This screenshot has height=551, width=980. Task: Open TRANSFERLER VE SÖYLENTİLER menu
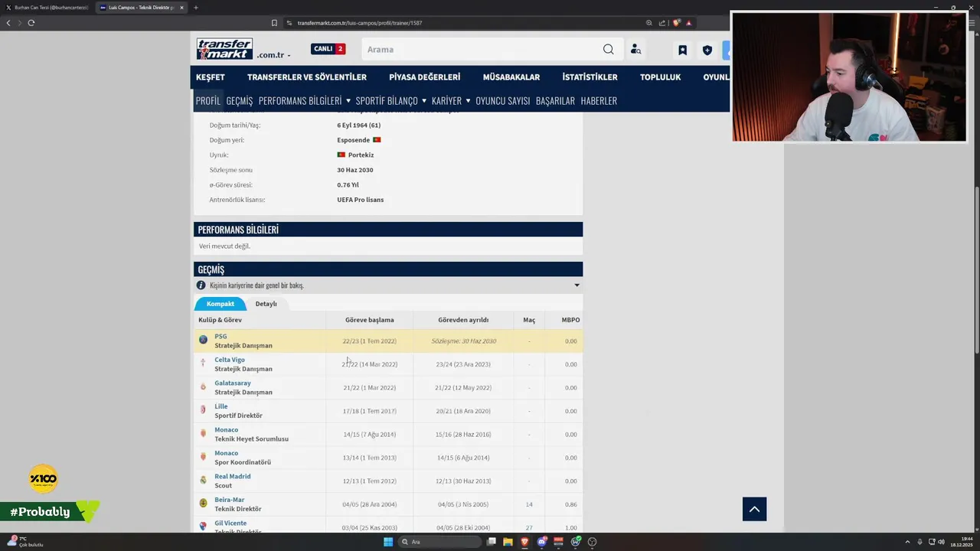tap(307, 77)
